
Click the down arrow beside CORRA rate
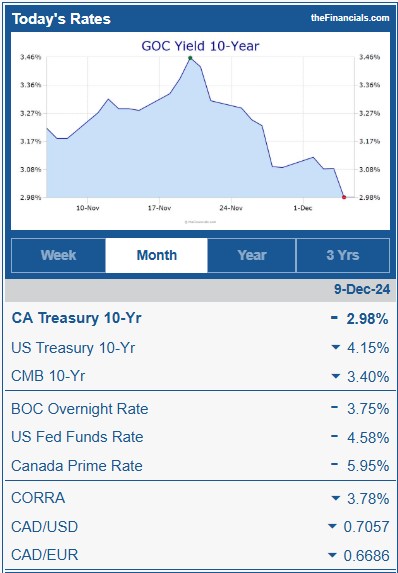(336, 498)
